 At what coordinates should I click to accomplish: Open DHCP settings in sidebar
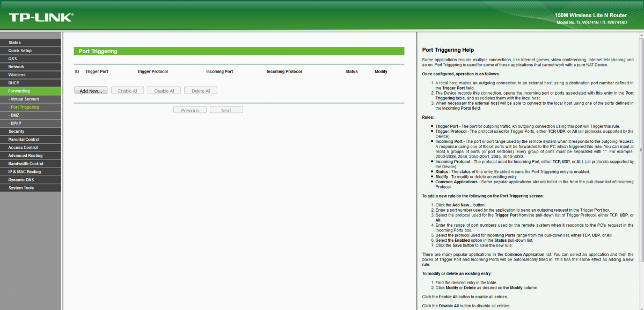pos(31,83)
